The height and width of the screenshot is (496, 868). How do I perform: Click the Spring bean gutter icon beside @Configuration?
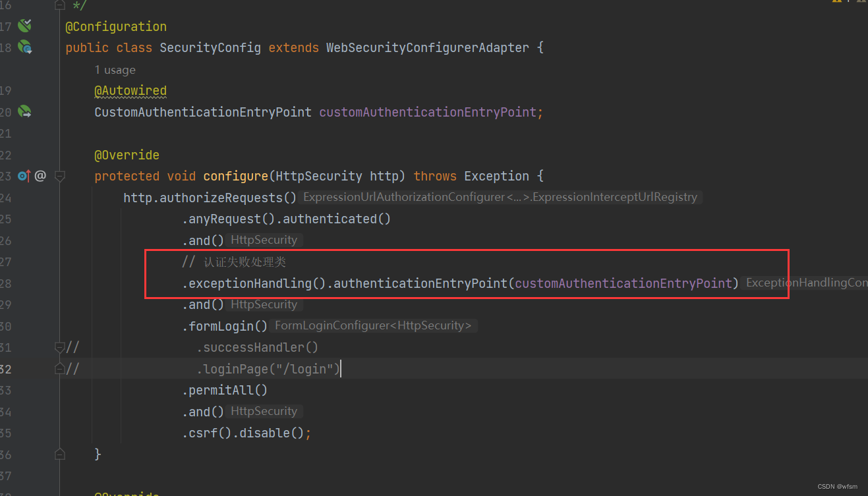(x=24, y=26)
